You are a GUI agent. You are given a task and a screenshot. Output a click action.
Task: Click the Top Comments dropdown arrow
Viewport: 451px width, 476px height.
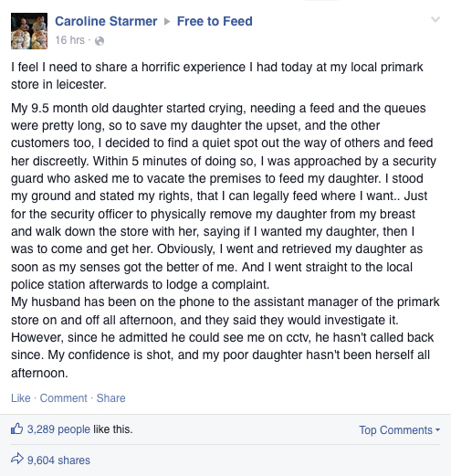(x=437, y=430)
